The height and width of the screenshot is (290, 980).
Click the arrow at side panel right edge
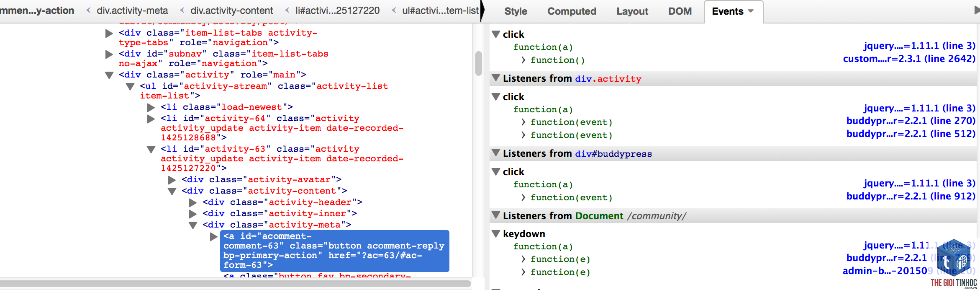(977, 10)
